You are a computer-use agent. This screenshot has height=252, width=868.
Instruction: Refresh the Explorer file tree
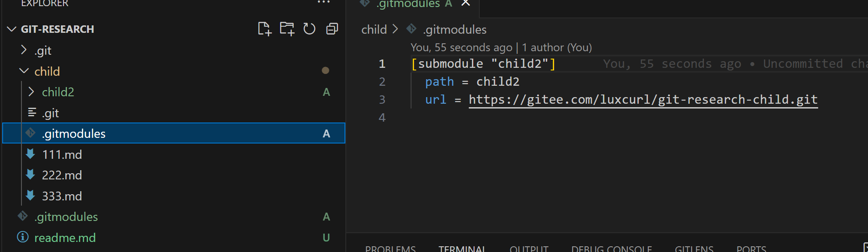(x=309, y=29)
